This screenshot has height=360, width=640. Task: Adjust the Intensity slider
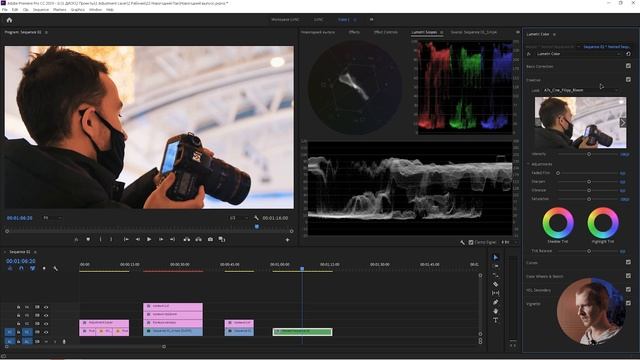[589, 154]
